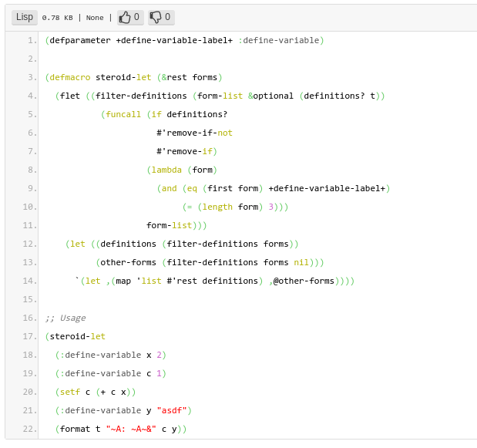Click the Lisp syntax button
The height and width of the screenshot is (448, 477).
pos(25,17)
